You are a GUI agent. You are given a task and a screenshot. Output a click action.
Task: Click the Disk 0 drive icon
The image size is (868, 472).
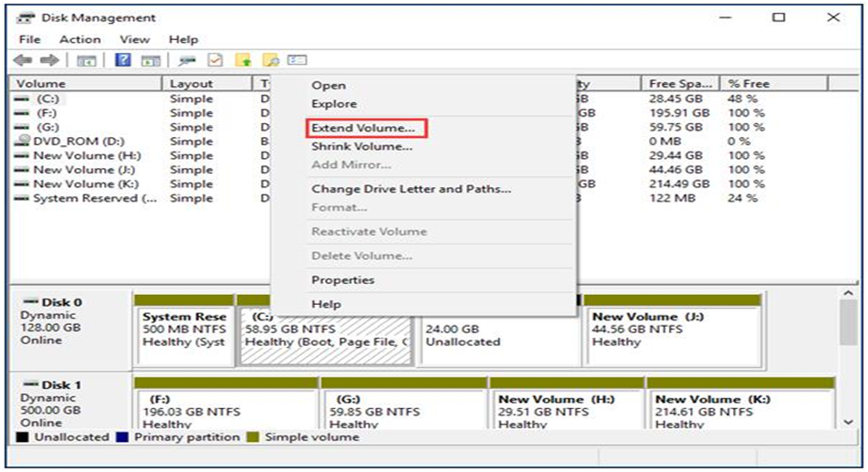pyautogui.click(x=31, y=302)
